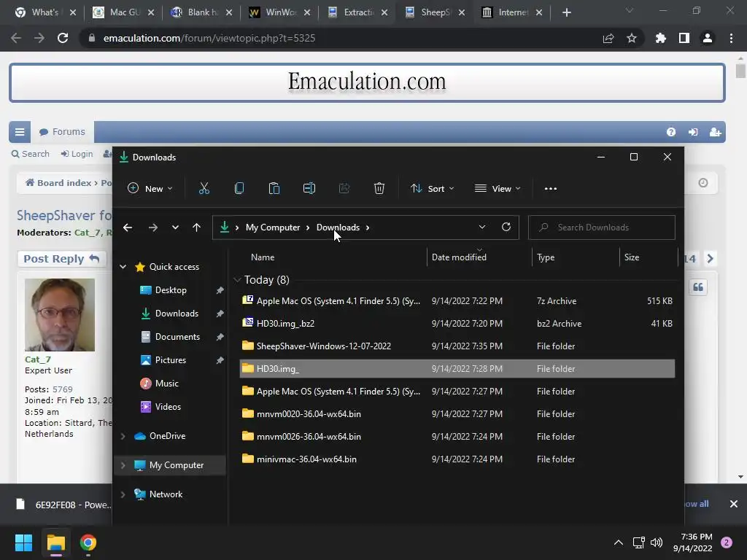The height and width of the screenshot is (560, 747).
Task: Open Chrome profile avatar
Action: pyautogui.click(x=708, y=38)
